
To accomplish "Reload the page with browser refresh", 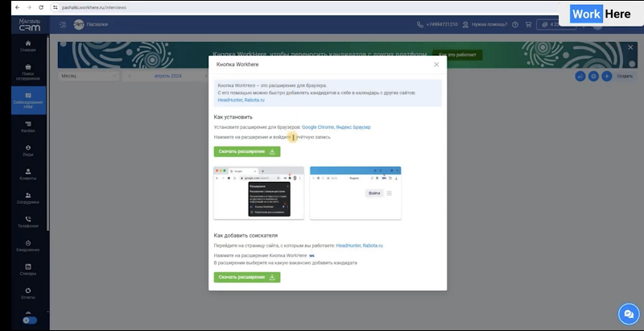I will (41, 7).
